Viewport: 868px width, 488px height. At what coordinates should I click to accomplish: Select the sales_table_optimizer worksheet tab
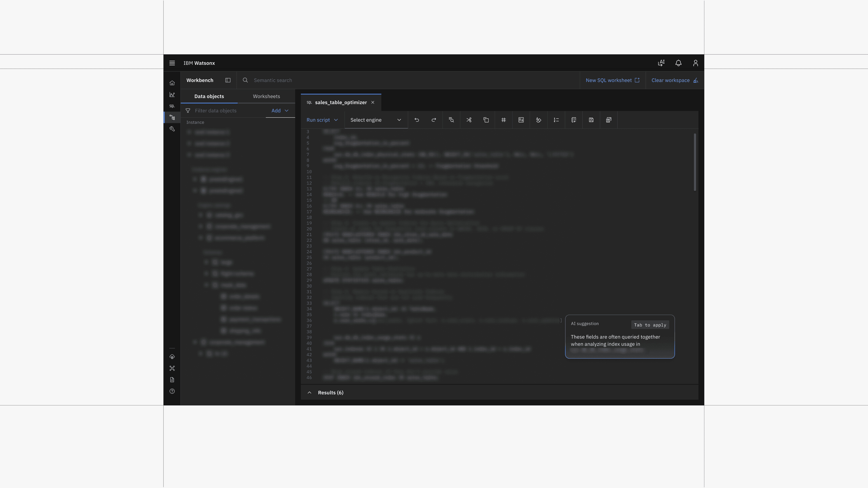pyautogui.click(x=341, y=102)
